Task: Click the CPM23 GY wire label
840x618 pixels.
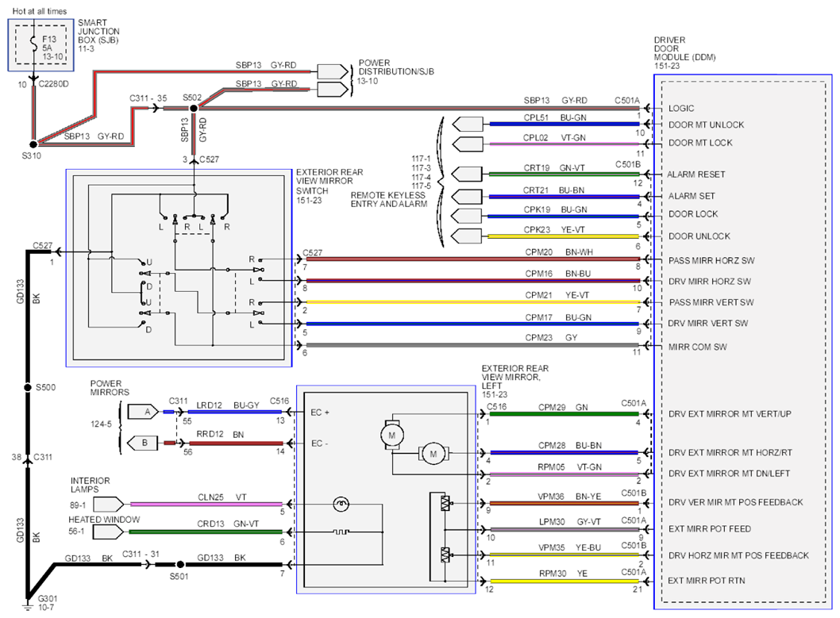Action: [x=551, y=338]
